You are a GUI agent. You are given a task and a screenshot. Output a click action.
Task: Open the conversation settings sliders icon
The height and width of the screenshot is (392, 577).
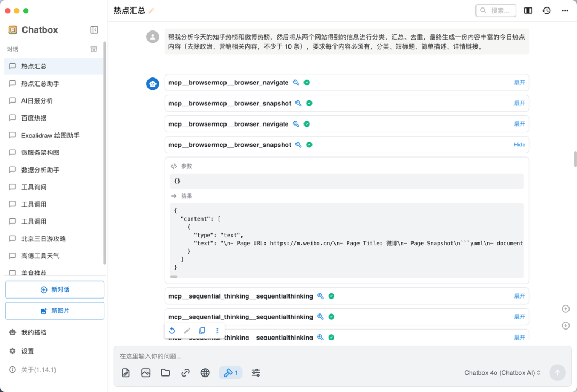tap(256, 373)
